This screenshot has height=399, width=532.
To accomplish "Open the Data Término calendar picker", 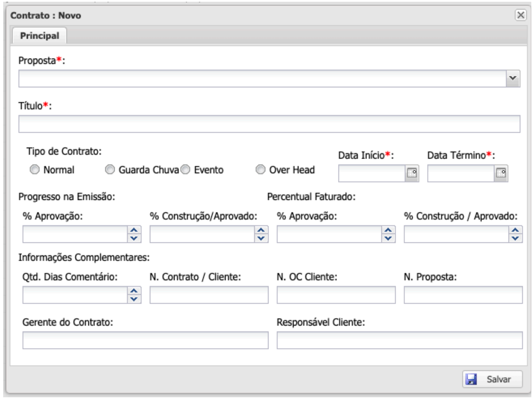I will [x=501, y=173].
